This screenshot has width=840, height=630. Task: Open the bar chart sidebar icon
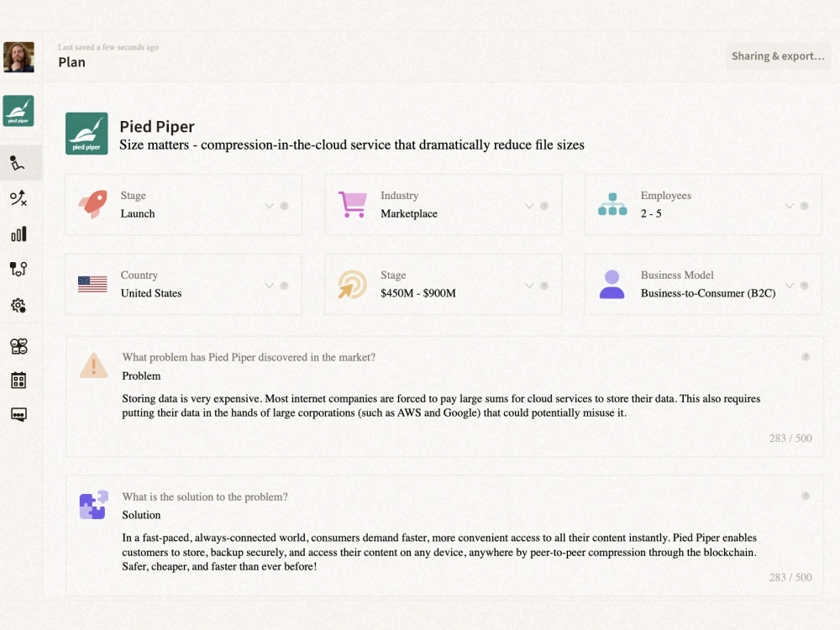18,234
